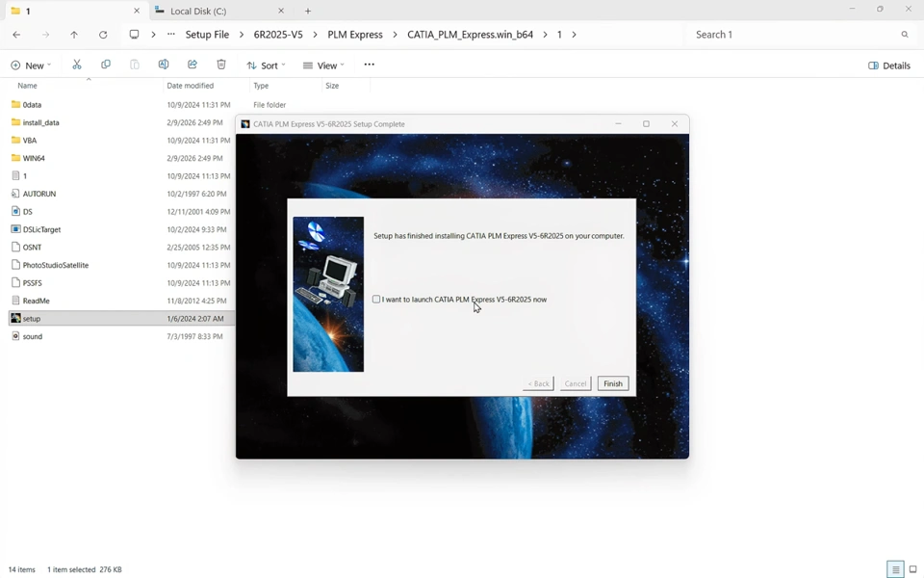Screen dimensions: 924x578
Task: Go back with the Back arrow
Action: (x=16, y=35)
